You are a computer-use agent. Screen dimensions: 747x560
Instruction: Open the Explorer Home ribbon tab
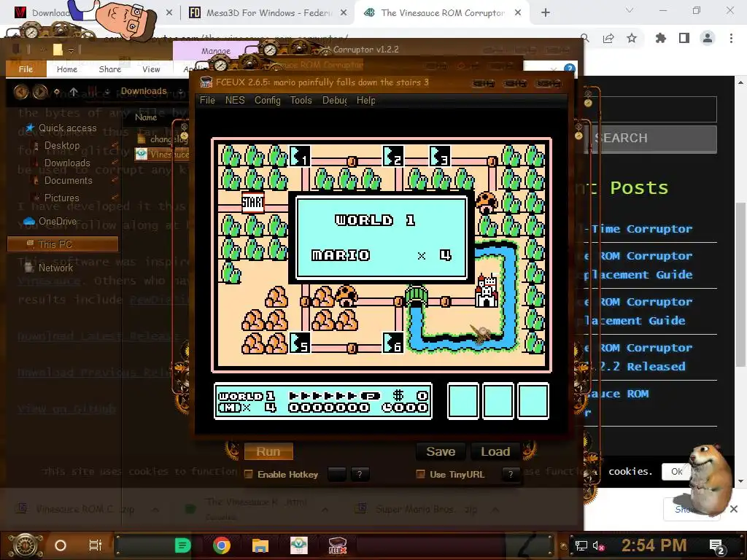66,69
